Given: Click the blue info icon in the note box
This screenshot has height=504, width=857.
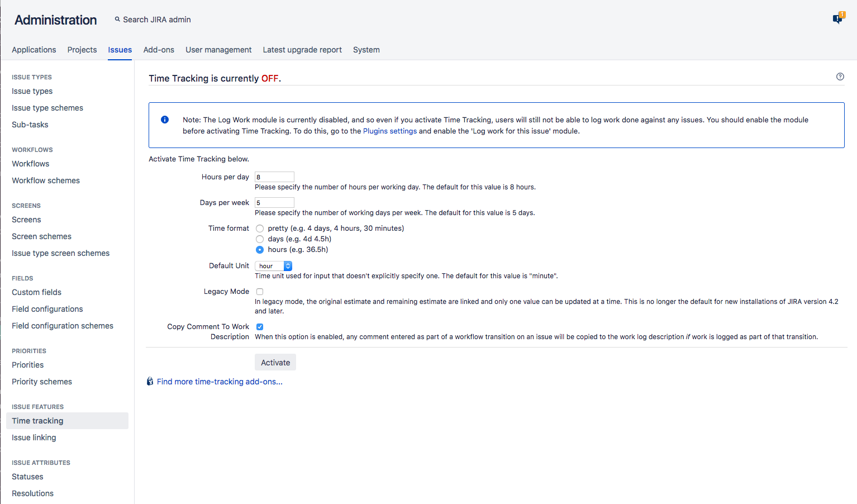Looking at the screenshot, I should [x=165, y=120].
